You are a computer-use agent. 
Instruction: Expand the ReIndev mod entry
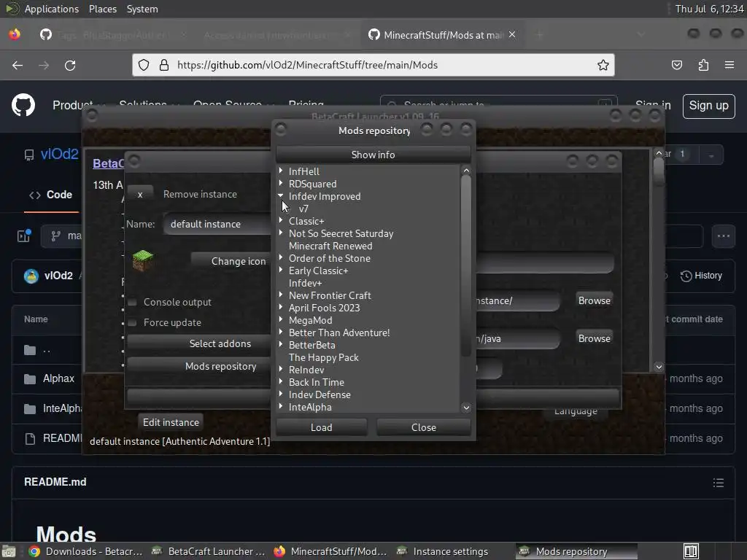tap(281, 368)
